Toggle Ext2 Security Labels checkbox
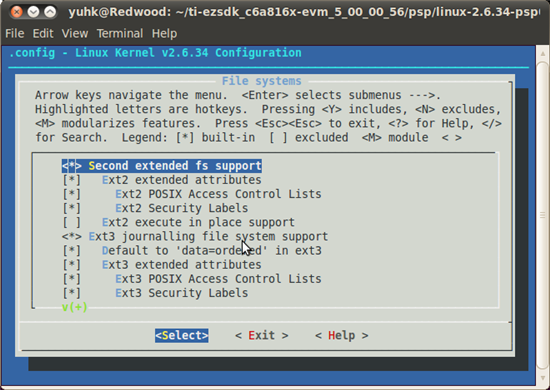This screenshot has height=390, width=550. 155,208
